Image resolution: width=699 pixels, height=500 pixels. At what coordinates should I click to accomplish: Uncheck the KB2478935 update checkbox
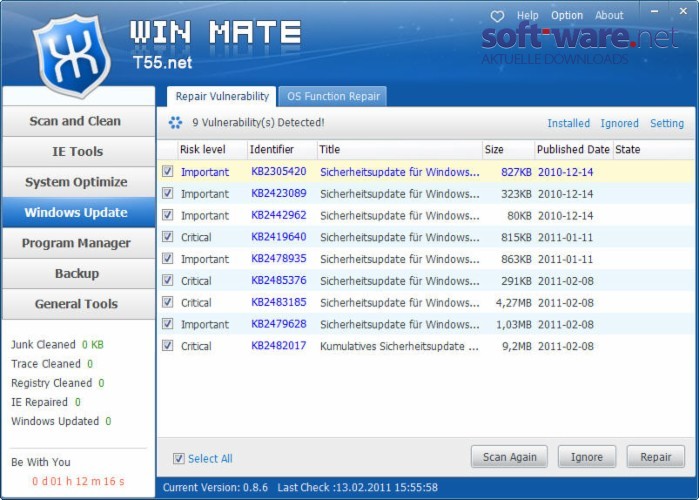(x=168, y=258)
